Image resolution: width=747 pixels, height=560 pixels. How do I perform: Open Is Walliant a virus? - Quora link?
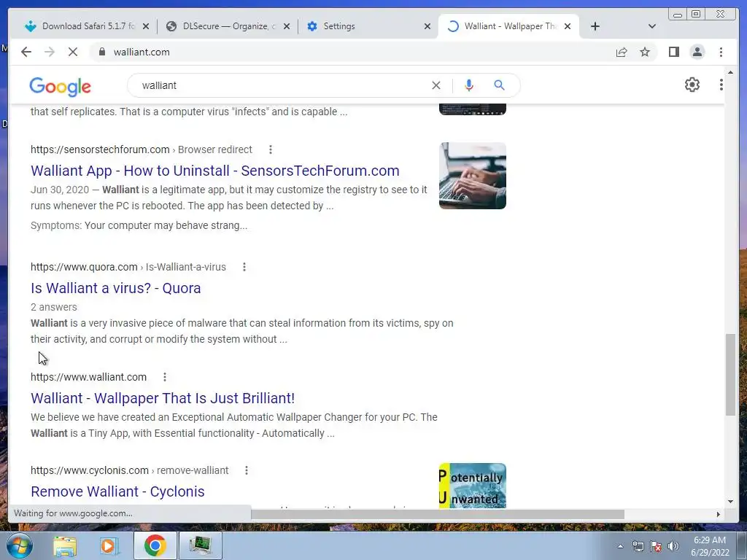pos(116,288)
